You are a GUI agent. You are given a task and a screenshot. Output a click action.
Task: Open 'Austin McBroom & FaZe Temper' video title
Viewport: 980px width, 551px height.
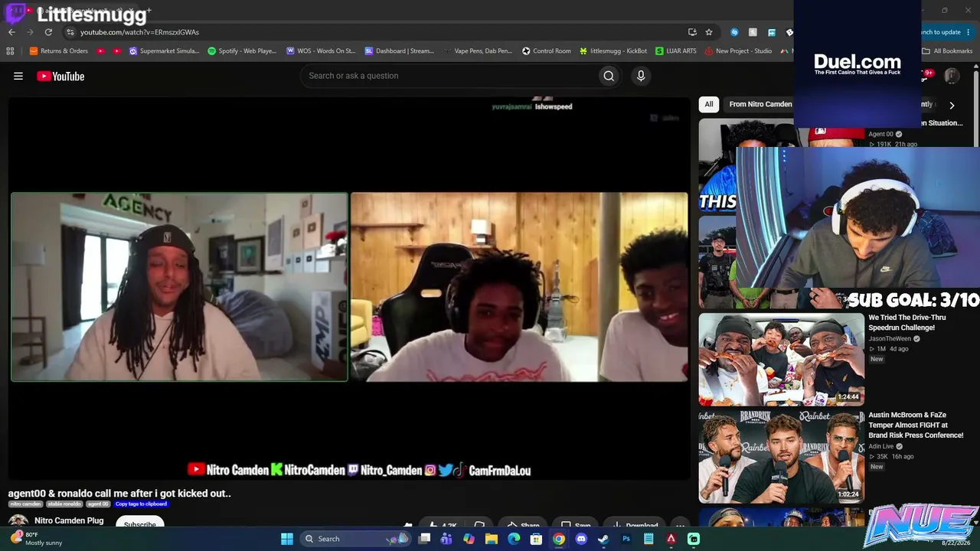pyautogui.click(x=916, y=425)
